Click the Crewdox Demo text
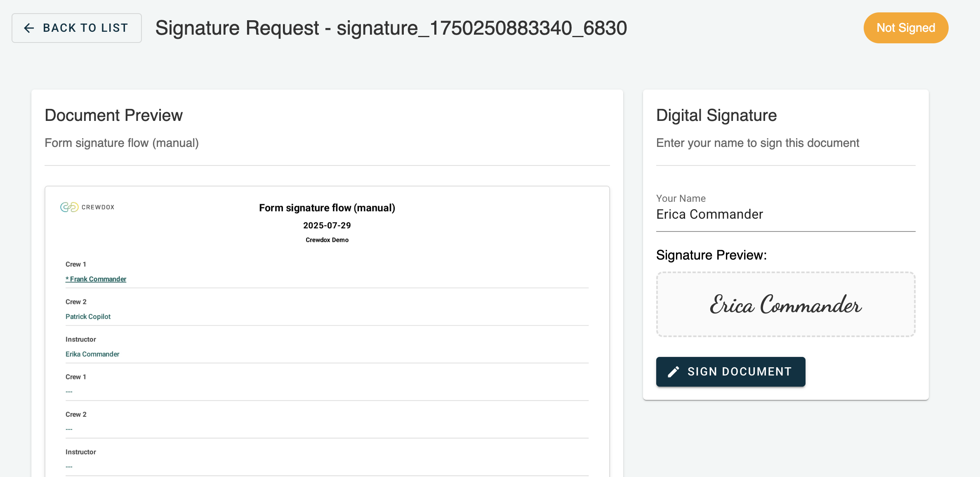This screenshot has width=980, height=477. pos(327,240)
